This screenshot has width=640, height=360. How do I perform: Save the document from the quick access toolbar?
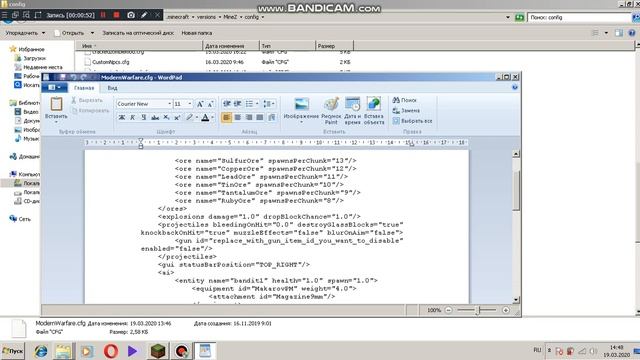[62, 77]
